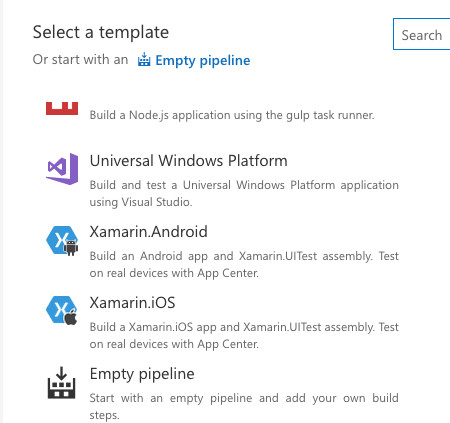
Task: Select the Xamarin.Android template title
Action: (149, 232)
